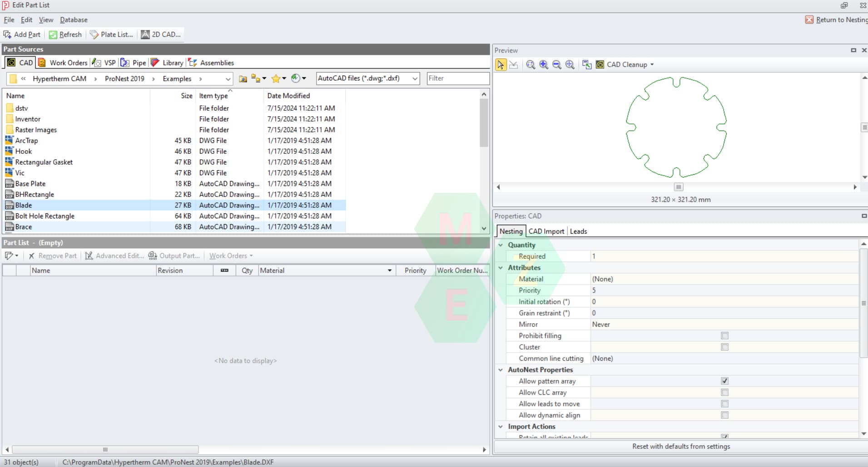
Task: Click Reset with defaults from settings
Action: tap(680, 447)
